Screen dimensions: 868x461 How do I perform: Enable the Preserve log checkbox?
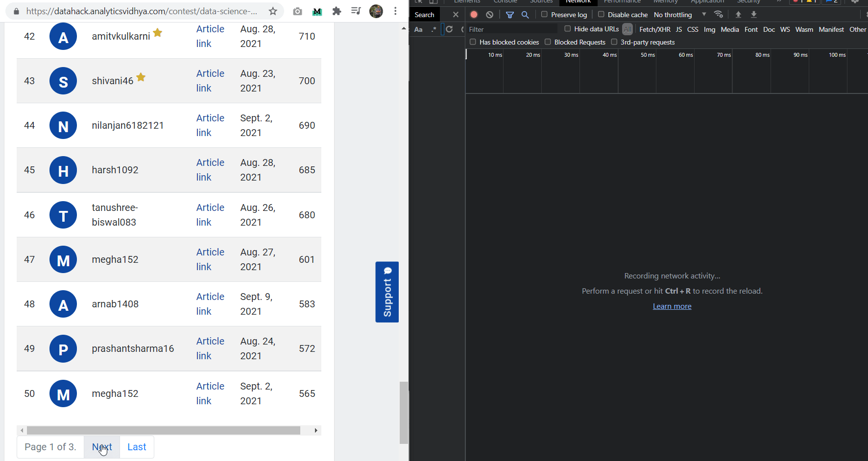tap(544, 15)
